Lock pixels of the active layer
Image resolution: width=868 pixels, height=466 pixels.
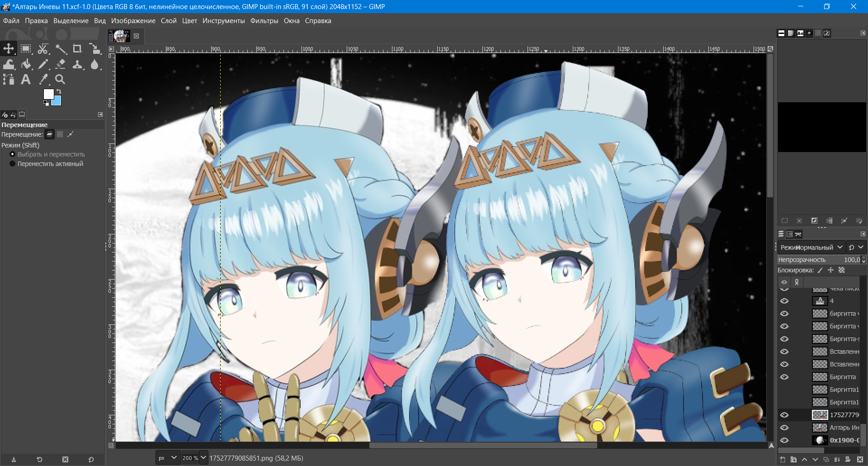[820, 270]
